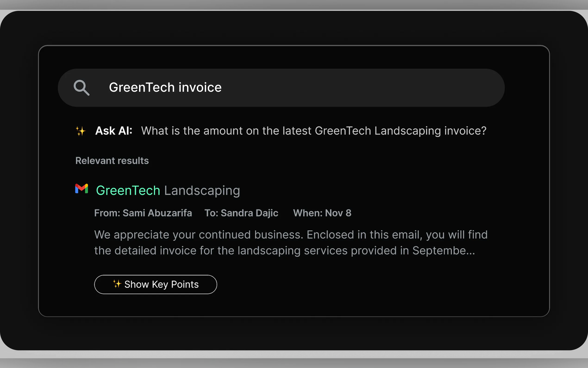Viewport: 588px width, 368px height.
Task: Select the Ask AI suggested question
Action: 314,131
